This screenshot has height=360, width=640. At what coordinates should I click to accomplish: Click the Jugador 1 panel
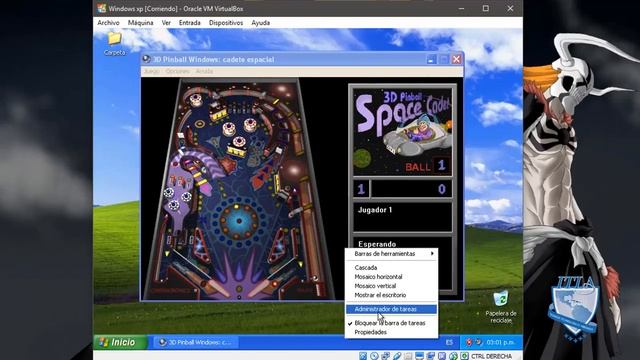coord(402,217)
